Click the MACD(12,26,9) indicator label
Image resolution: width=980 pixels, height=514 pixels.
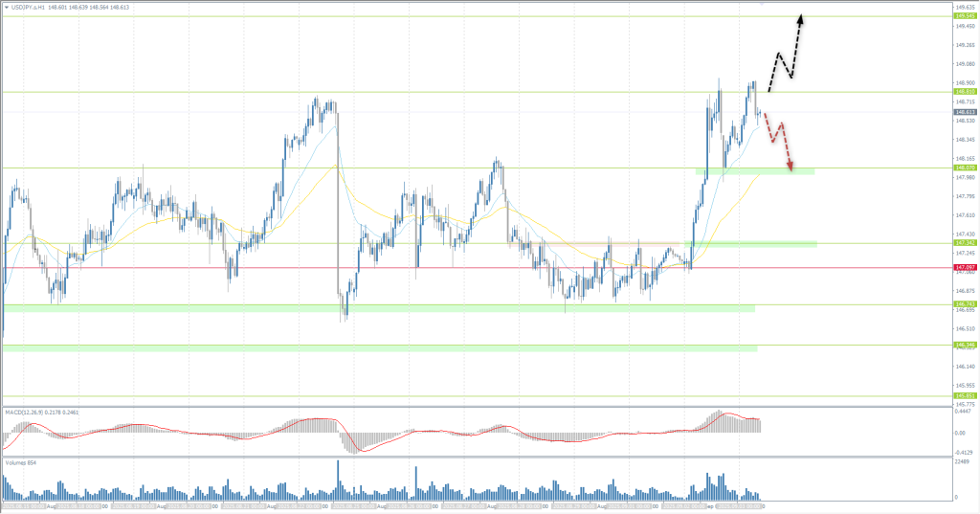42,413
